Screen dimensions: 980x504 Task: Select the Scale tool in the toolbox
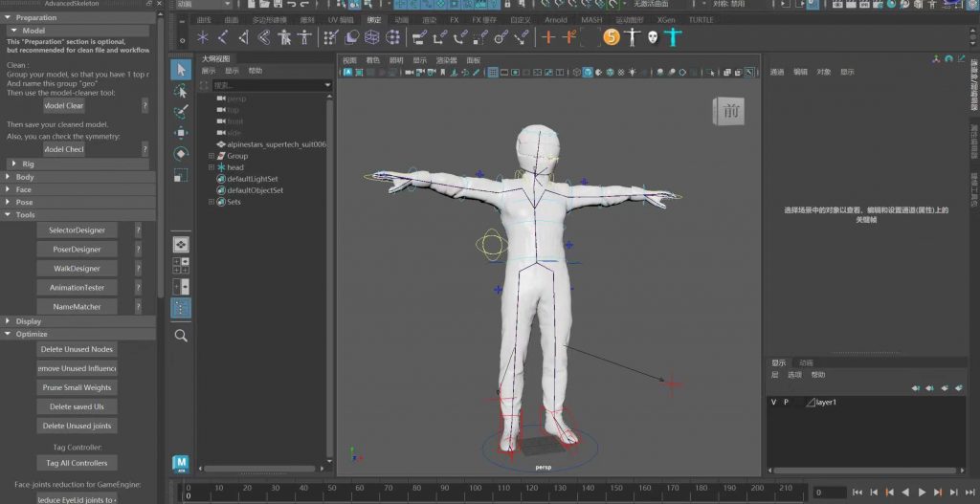[x=181, y=176]
